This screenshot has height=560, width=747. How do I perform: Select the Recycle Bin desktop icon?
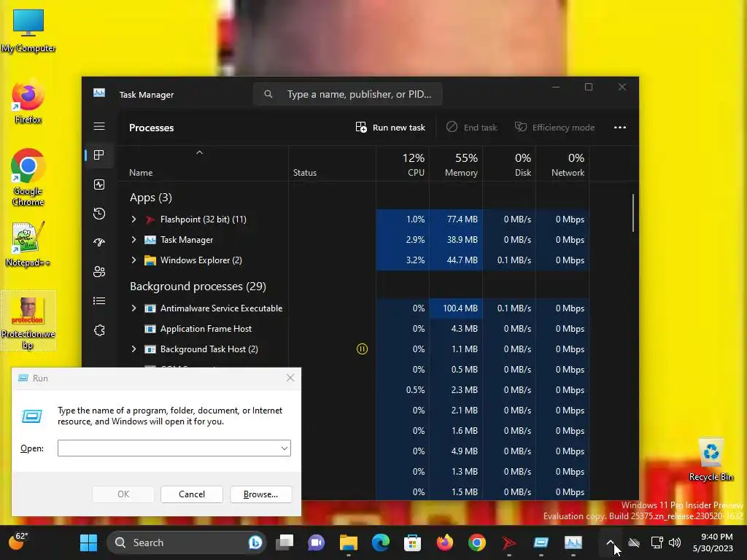pos(711,459)
